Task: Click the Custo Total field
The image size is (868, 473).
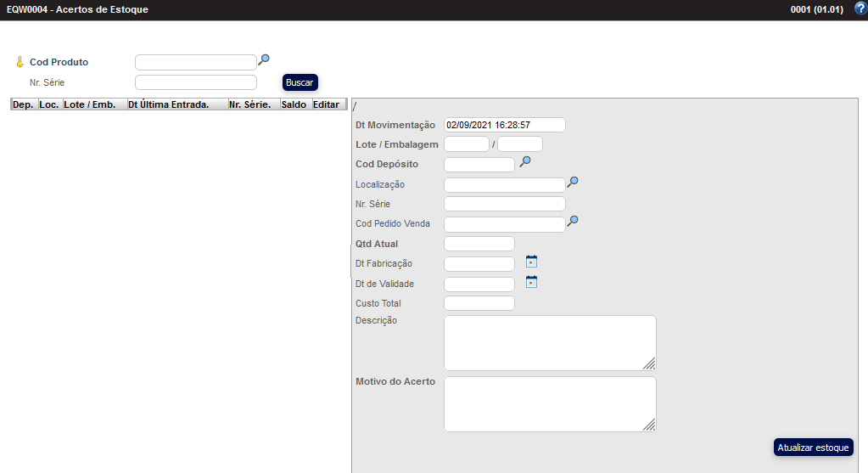Action: (479, 303)
